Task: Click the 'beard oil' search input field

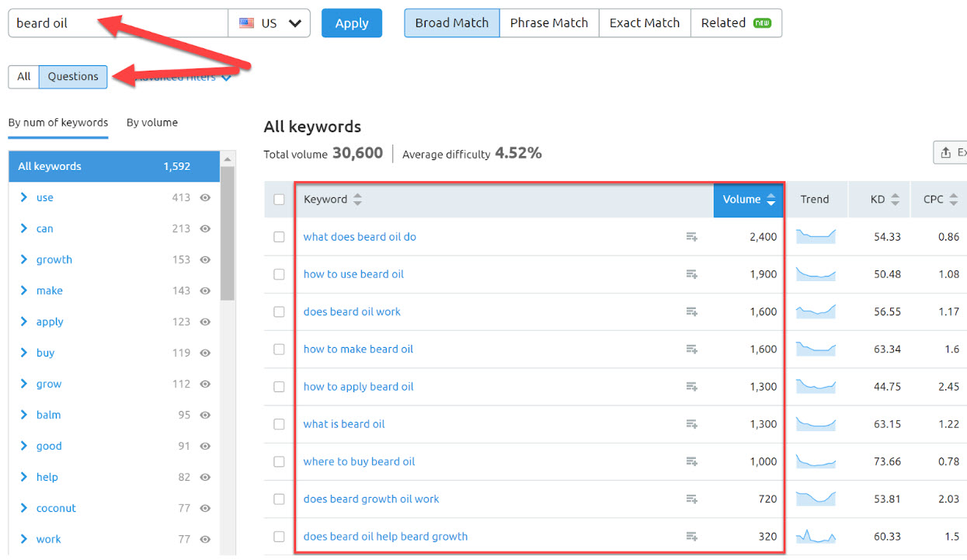Action: click(117, 23)
